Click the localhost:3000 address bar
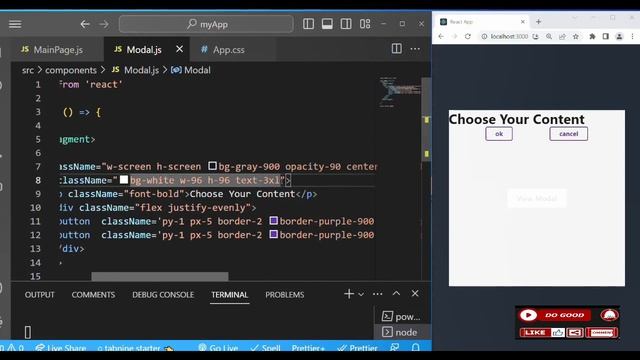The image size is (640, 360). click(x=509, y=36)
